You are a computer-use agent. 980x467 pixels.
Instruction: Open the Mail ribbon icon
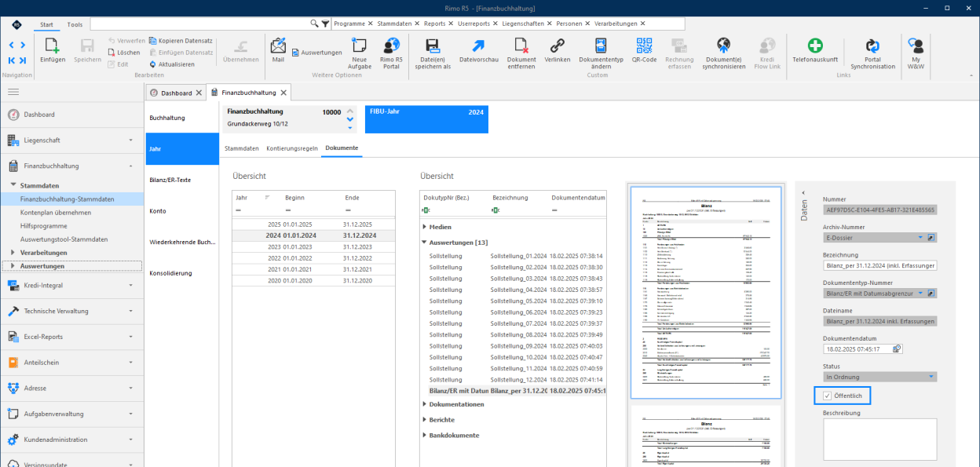278,46
